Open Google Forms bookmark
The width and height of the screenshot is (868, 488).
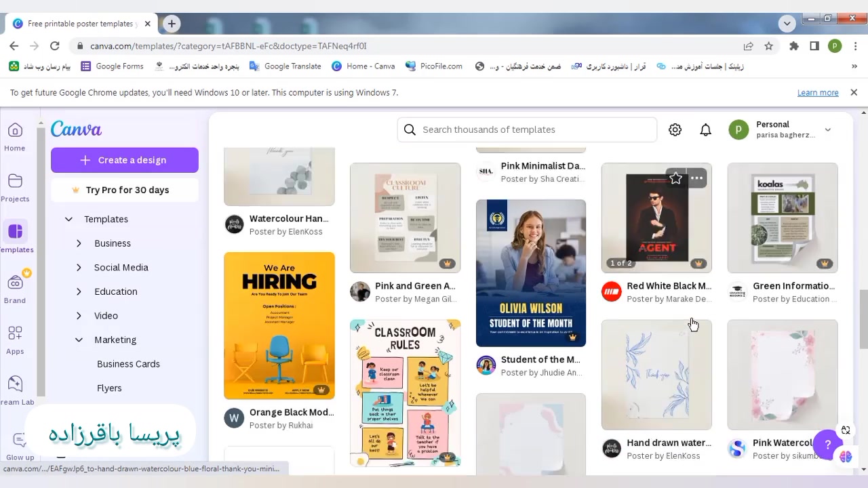pos(113,66)
